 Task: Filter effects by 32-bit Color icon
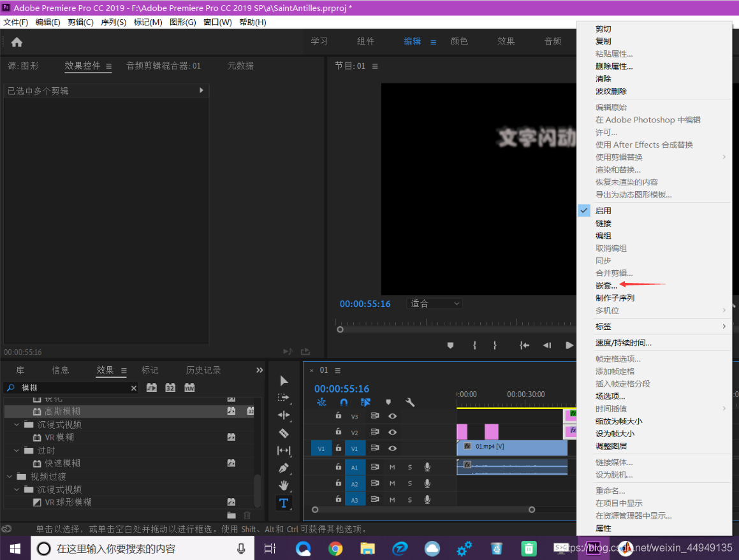coord(170,387)
